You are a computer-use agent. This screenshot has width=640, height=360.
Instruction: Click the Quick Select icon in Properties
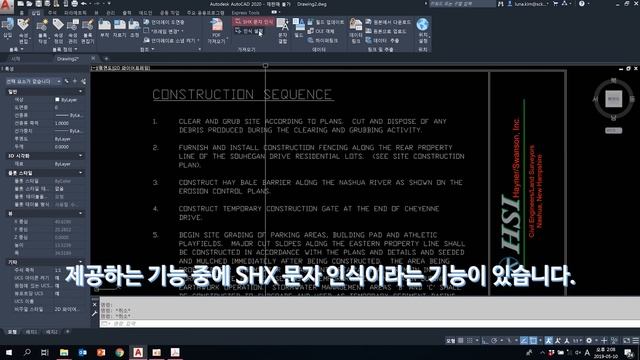tap(83, 82)
